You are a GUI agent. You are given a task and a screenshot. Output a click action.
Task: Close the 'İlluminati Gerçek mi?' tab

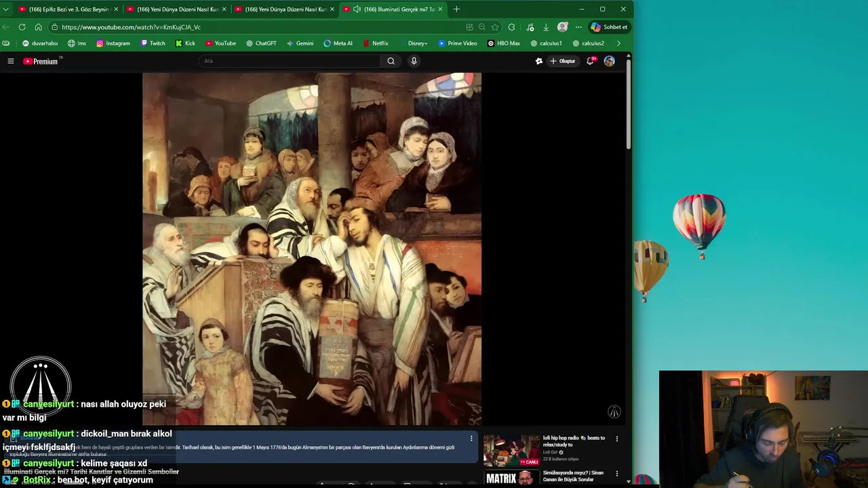pyautogui.click(x=440, y=9)
